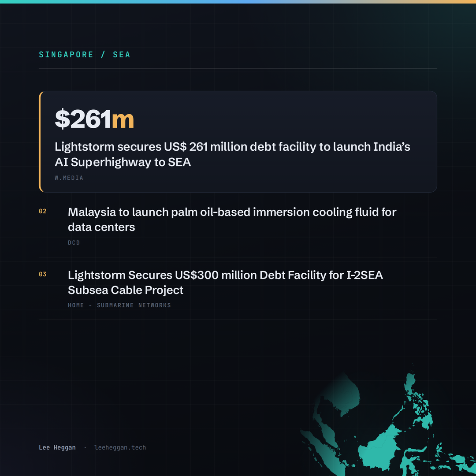The width and height of the screenshot is (476, 476).
Task: Open the Lightstorm US$300 million I-2SEA cable headline
Action: [x=225, y=283]
